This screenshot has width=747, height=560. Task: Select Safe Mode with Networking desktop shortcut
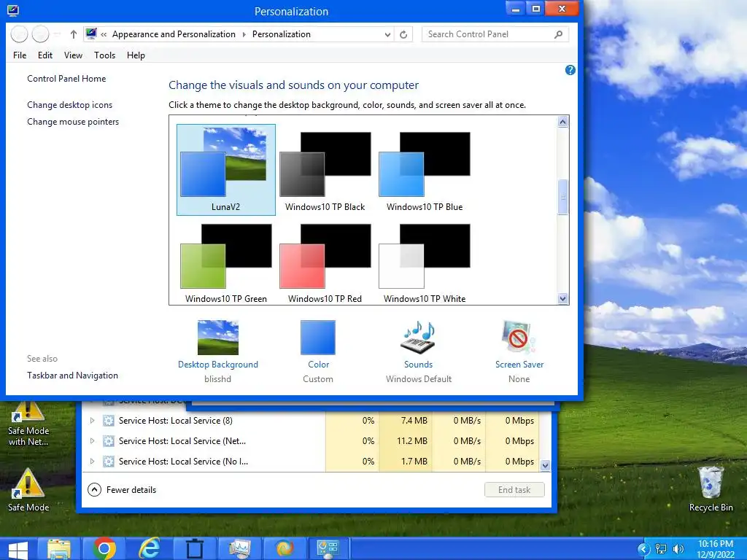(x=28, y=425)
